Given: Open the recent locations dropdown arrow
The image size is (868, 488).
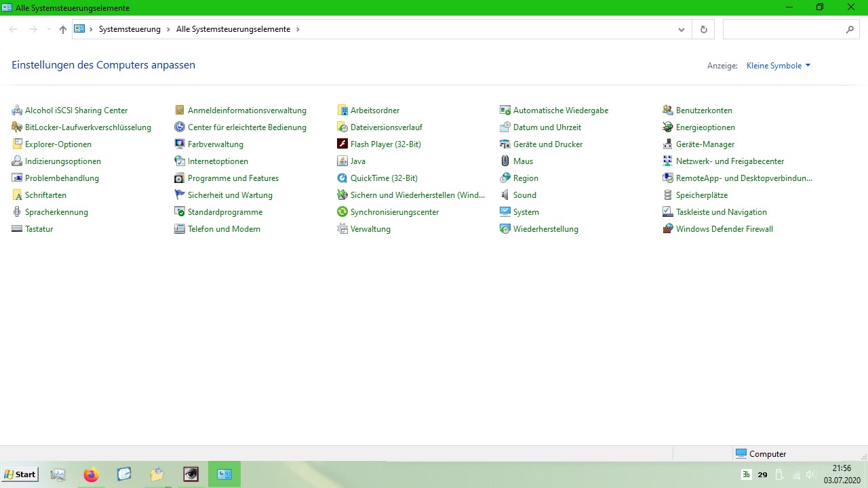Looking at the screenshot, I should coord(49,30).
